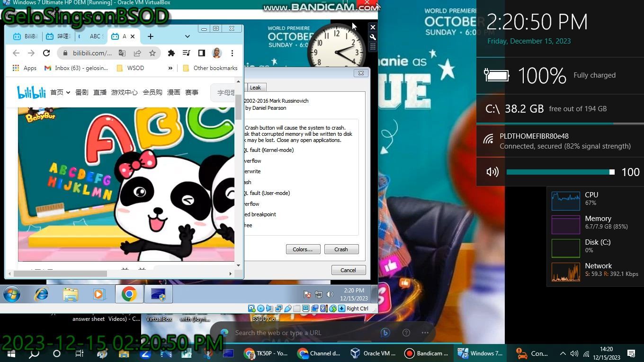644x362 pixels.
Task: Click the Chrome vertical scrollbar thumb
Action: pos(239,107)
